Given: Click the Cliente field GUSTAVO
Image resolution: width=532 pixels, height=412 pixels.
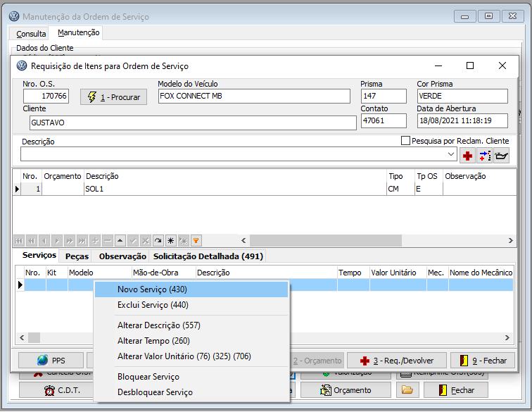Looking at the screenshot, I should (x=193, y=123).
